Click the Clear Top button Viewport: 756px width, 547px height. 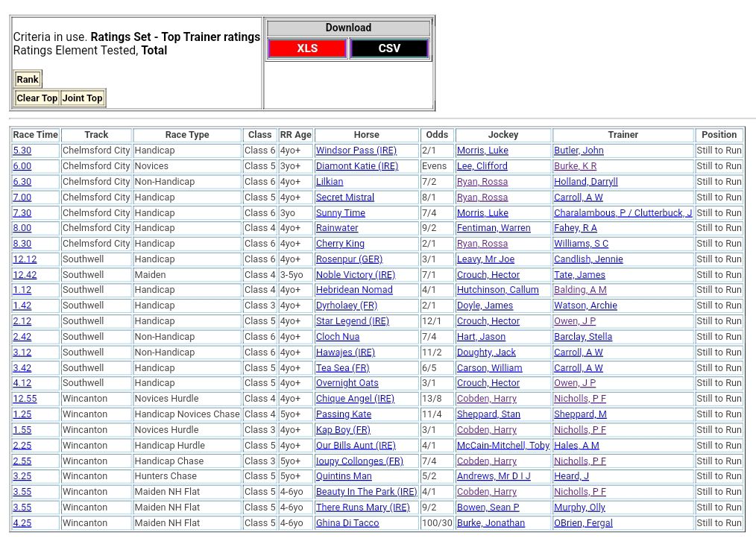pos(37,98)
